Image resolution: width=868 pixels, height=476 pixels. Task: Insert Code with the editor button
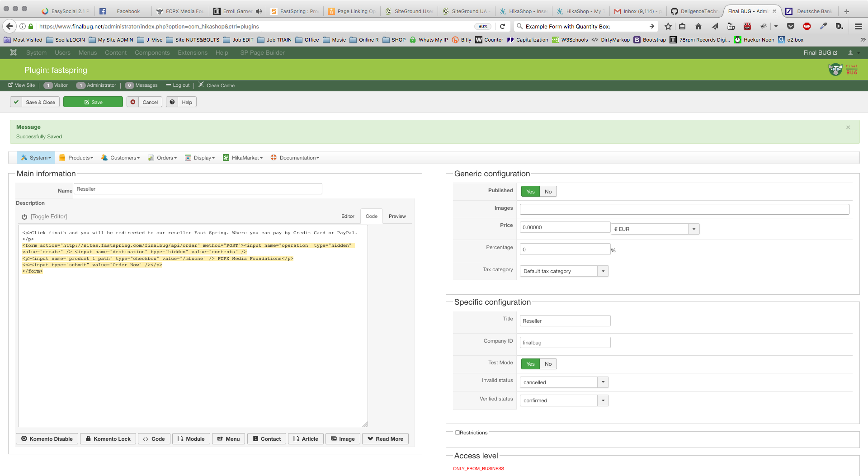tap(154, 439)
